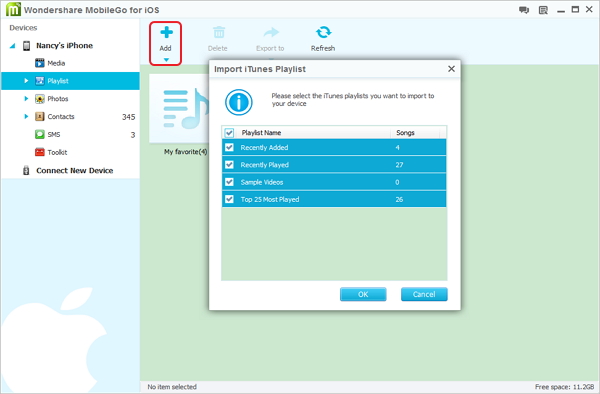The height and width of the screenshot is (394, 600).
Task: Click the Export to arrow icon
Action: pyautogui.click(x=271, y=33)
